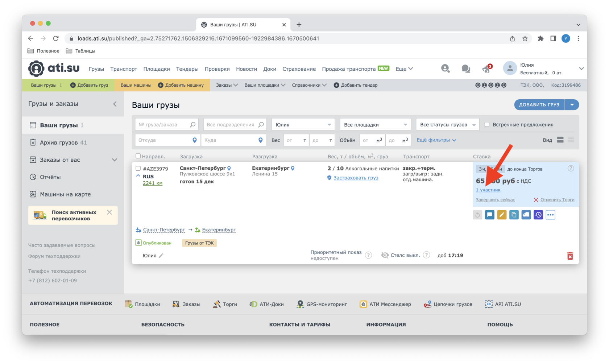The image size is (609, 364).
Task: Expand Заказы от вас in sidebar
Action: (115, 160)
